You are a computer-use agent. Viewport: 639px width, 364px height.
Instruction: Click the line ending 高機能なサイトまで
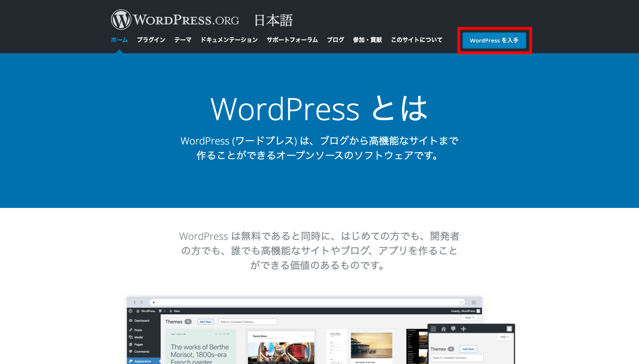(x=319, y=141)
